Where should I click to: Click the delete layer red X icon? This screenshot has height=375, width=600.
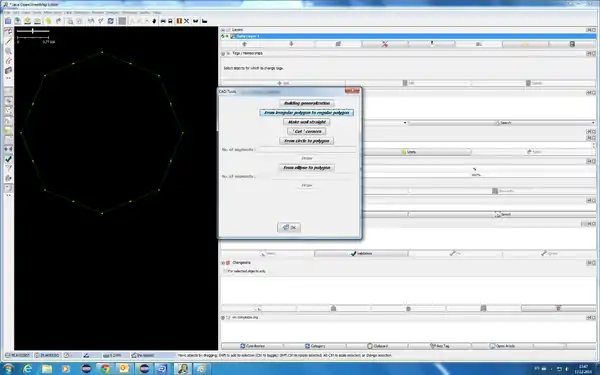tap(385, 44)
